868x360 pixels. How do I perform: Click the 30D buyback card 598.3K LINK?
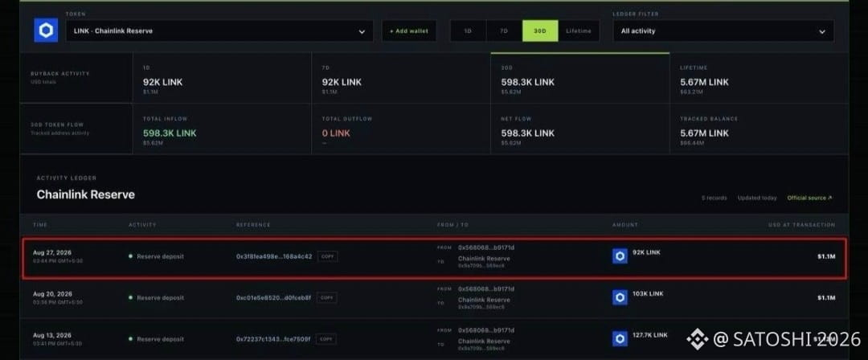coord(579,78)
